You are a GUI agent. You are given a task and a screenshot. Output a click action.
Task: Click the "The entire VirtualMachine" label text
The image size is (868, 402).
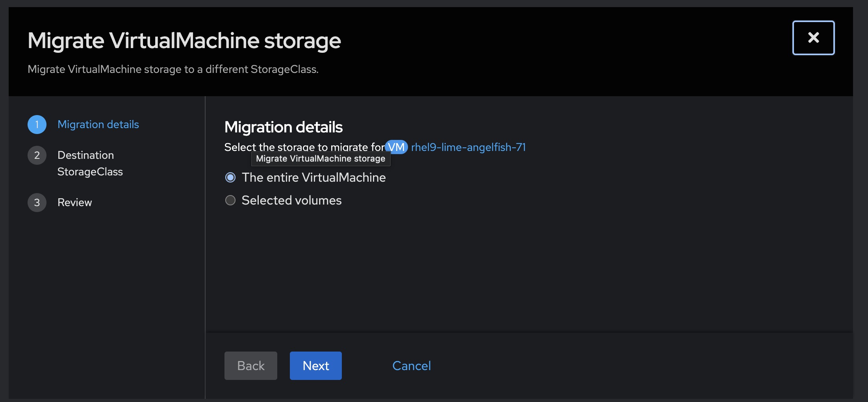click(x=313, y=178)
